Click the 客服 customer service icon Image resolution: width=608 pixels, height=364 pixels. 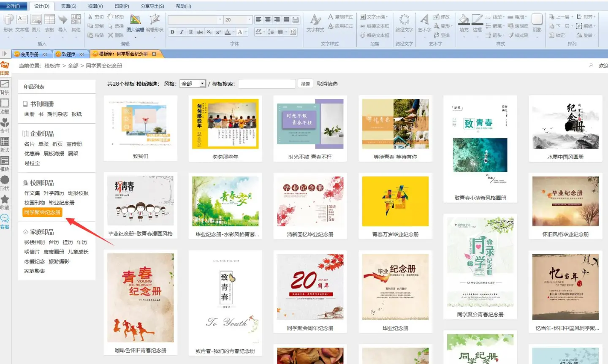tap(5, 220)
